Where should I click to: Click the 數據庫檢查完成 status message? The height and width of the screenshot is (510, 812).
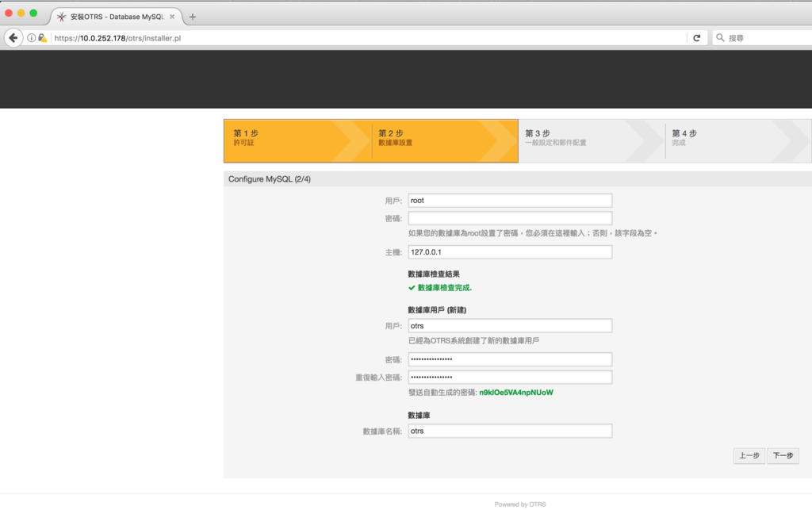pos(445,288)
